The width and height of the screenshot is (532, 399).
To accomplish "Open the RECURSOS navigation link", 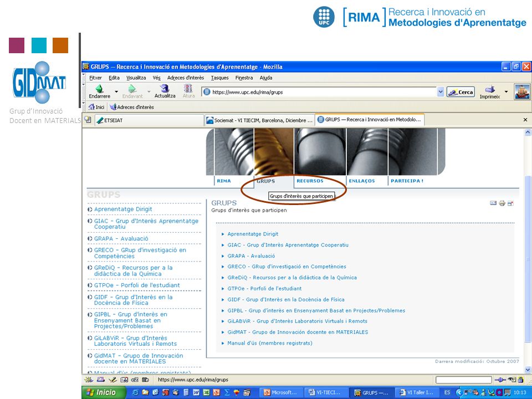I will pyautogui.click(x=310, y=181).
